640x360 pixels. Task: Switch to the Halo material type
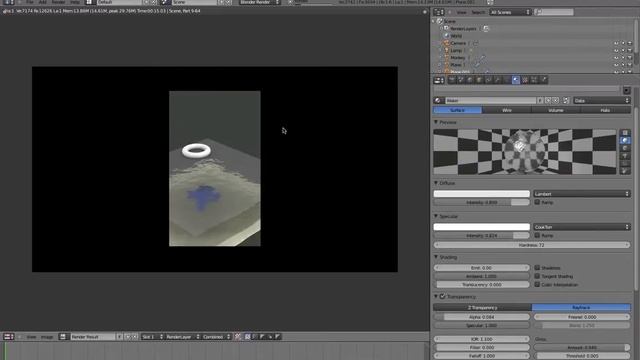tap(605, 110)
